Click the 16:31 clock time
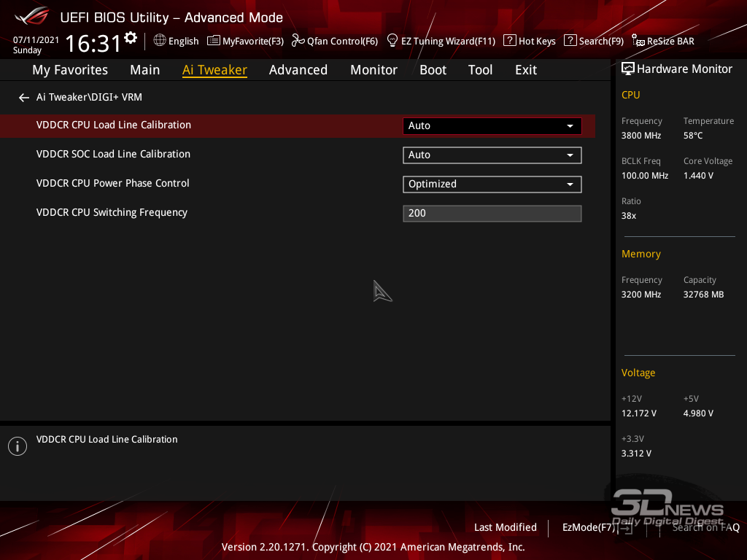747x560 pixels. coord(93,43)
